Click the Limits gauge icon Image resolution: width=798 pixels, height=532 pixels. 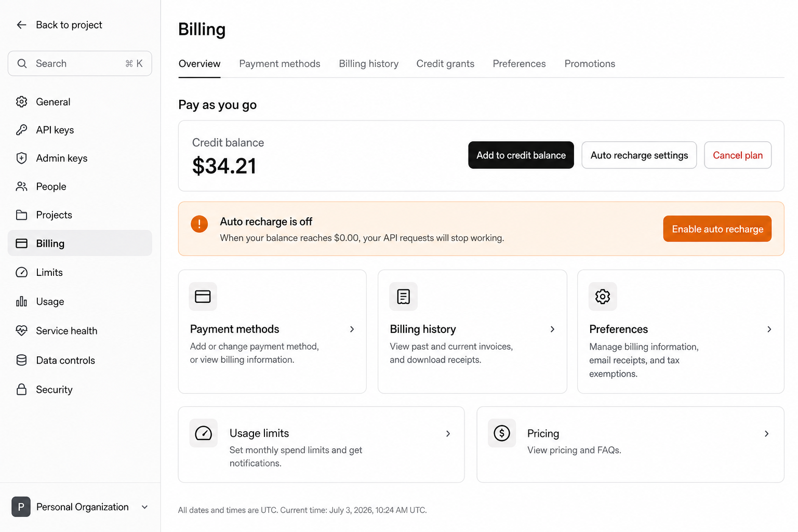coord(21,272)
